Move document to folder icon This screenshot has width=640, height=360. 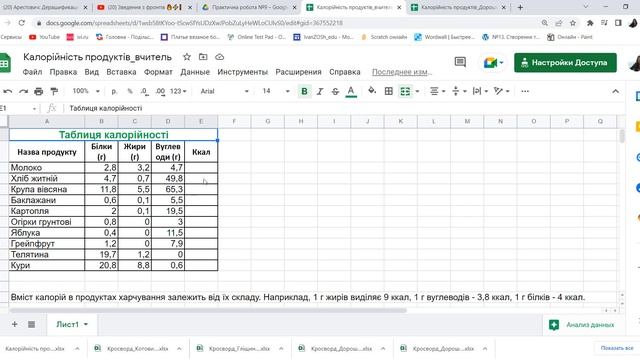pos(203,57)
